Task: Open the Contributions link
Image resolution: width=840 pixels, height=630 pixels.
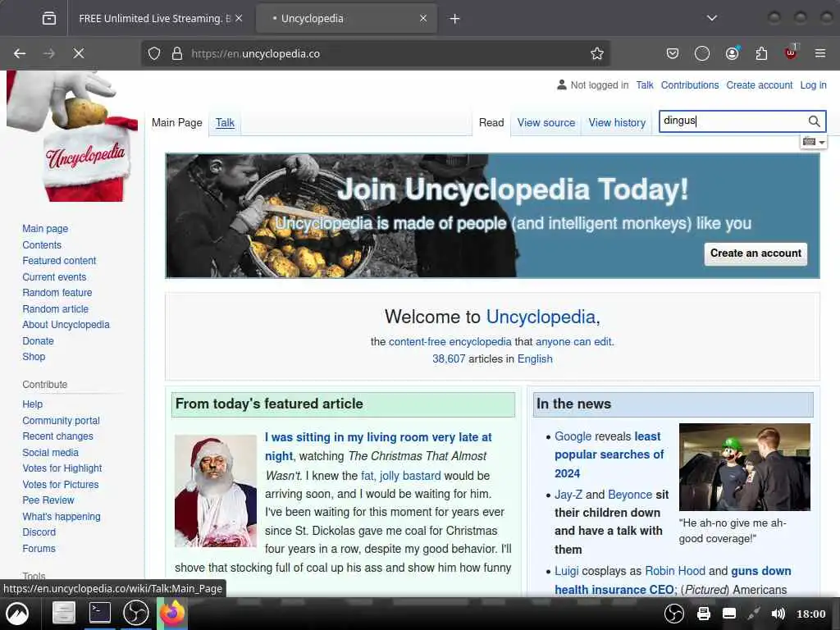Action: click(689, 85)
